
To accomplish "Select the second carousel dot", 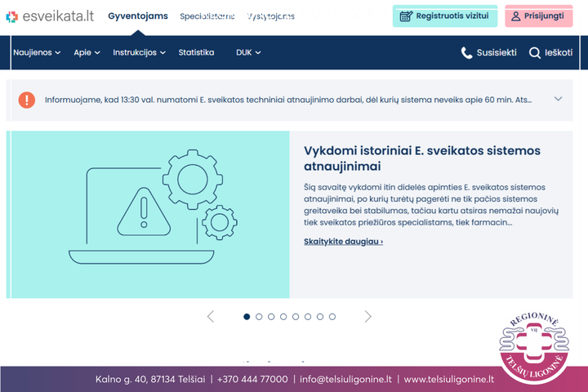I will pos(259,317).
